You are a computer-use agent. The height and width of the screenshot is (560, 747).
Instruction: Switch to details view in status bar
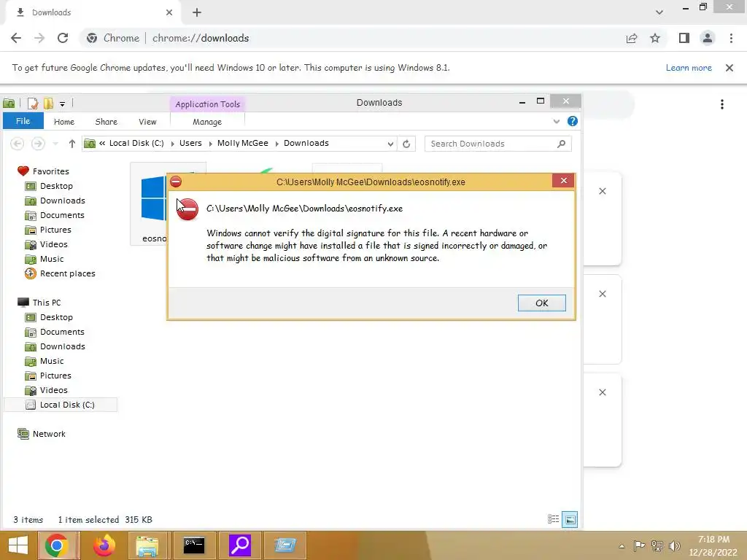coord(553,519)
